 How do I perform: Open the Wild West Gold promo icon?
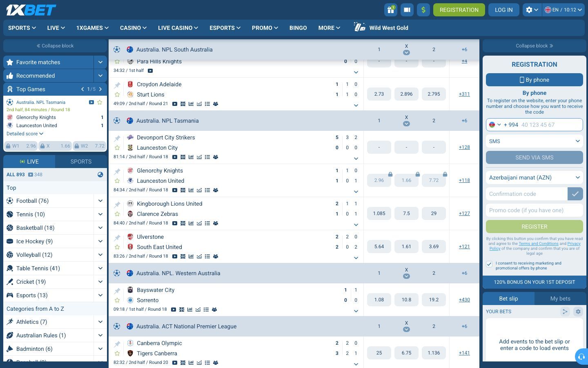tap(360, 27)
